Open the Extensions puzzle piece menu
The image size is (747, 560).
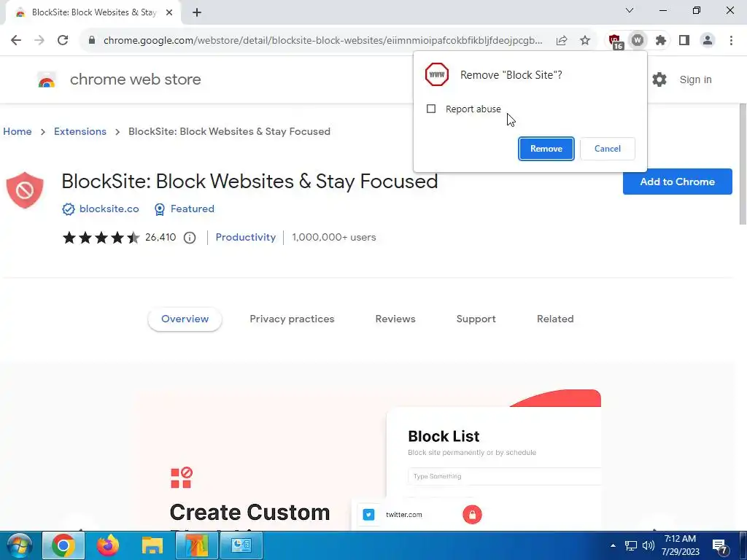[661, 41]
